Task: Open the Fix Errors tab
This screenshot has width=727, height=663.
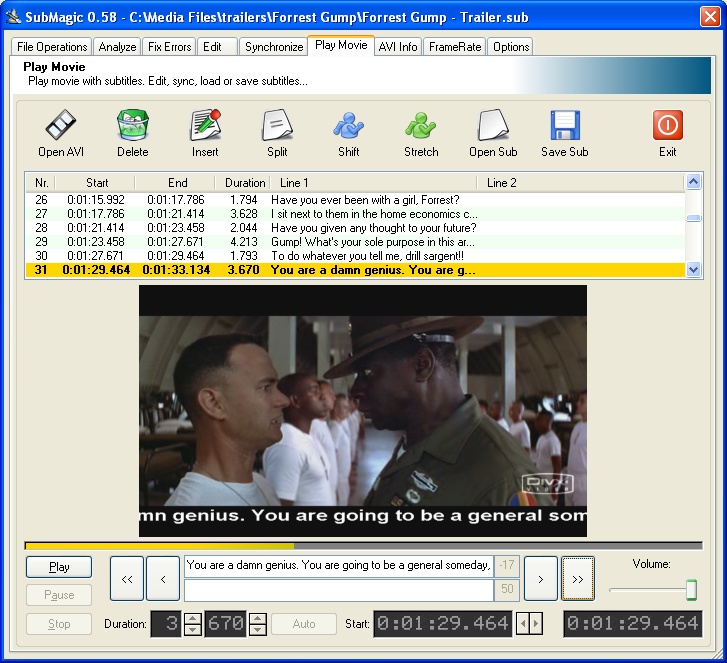Action: [169, 47]
